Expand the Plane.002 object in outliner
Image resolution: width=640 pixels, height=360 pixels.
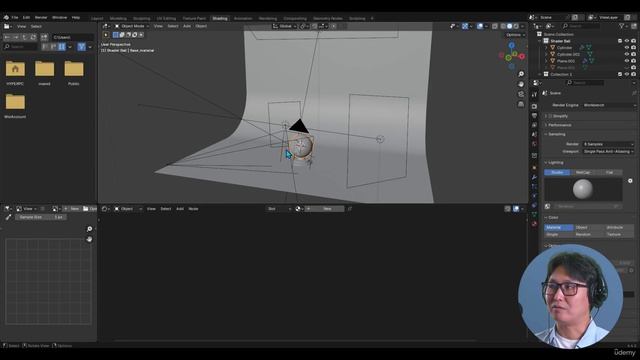point(546,61)
